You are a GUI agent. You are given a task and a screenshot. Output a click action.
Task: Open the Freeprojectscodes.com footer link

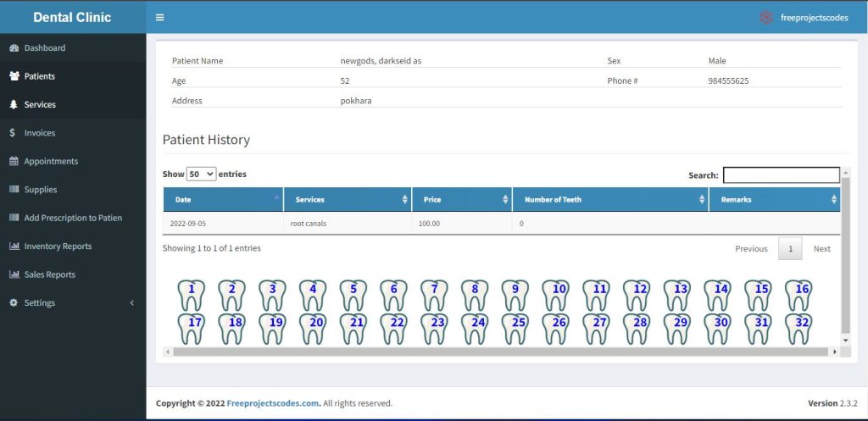point(273,403)
